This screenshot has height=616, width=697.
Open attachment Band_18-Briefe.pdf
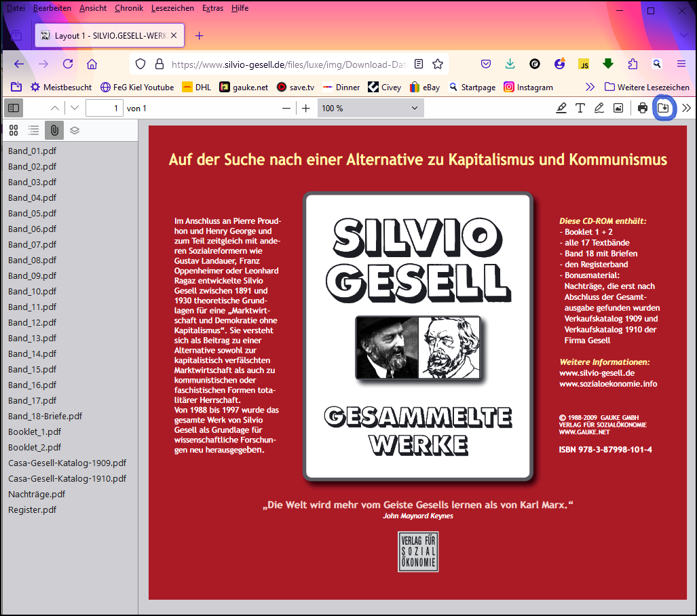[45, 417]
